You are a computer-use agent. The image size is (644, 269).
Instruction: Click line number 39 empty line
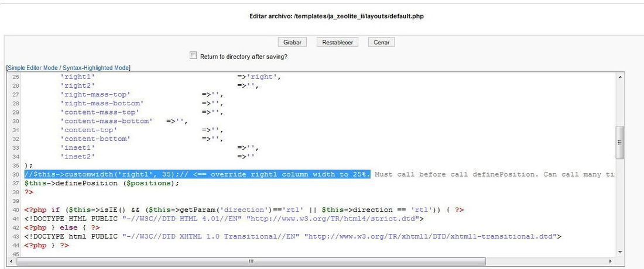(16, 201)
